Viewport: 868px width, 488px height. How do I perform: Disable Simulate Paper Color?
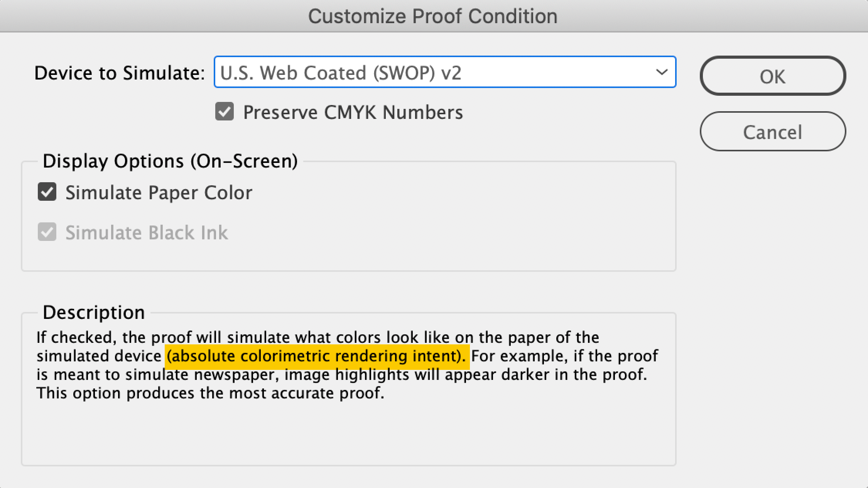(47, 192)
